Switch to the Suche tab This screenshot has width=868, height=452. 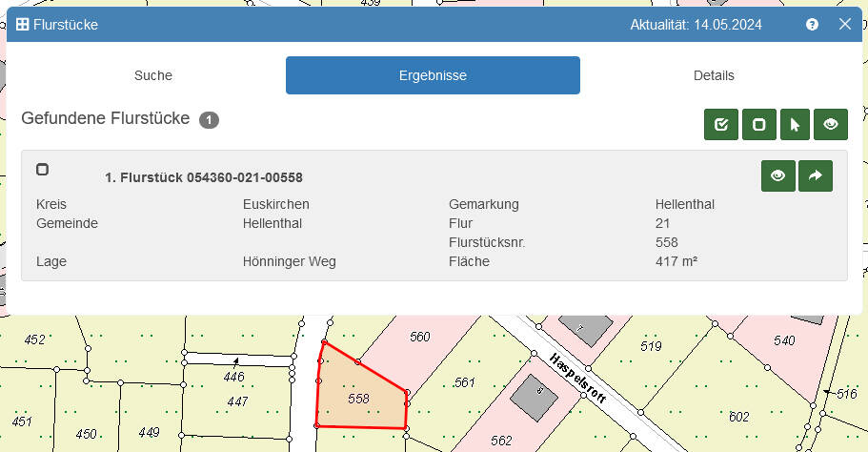(153, 75)
